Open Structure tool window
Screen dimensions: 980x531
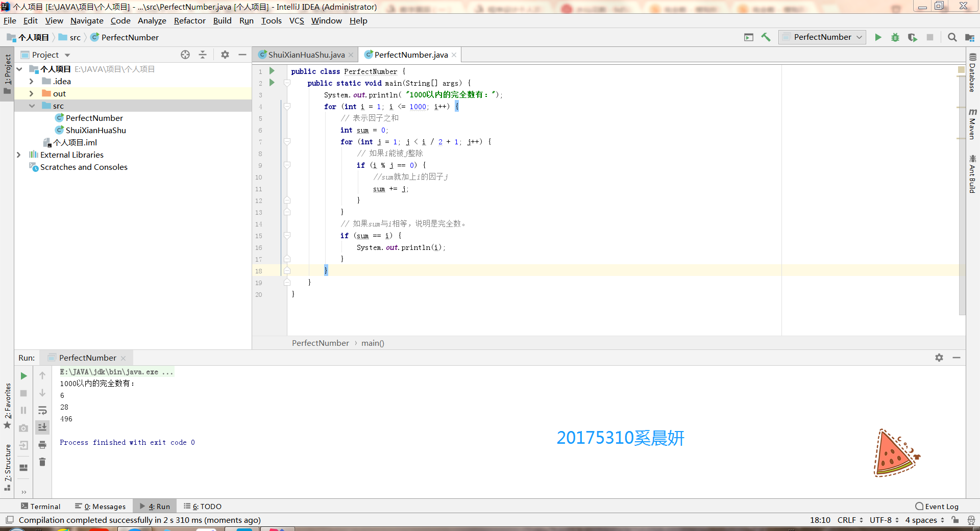[7, 467]
